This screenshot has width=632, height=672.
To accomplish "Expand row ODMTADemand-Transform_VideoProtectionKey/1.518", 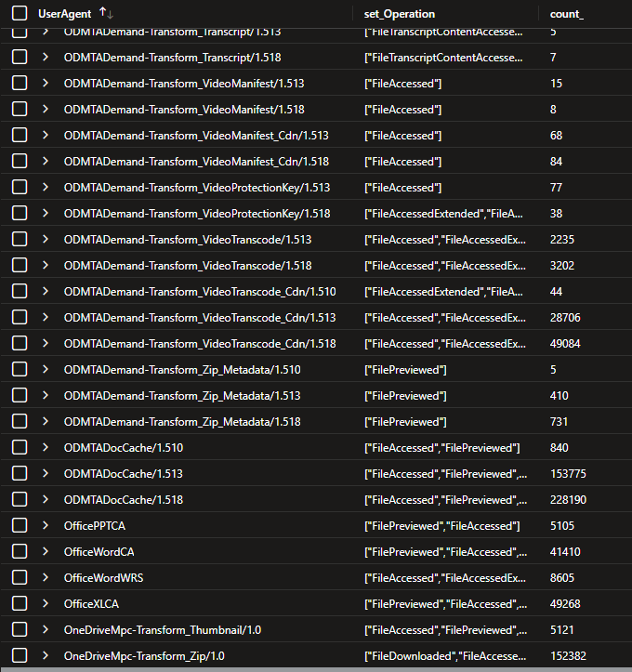I will (x=46, y=214).
